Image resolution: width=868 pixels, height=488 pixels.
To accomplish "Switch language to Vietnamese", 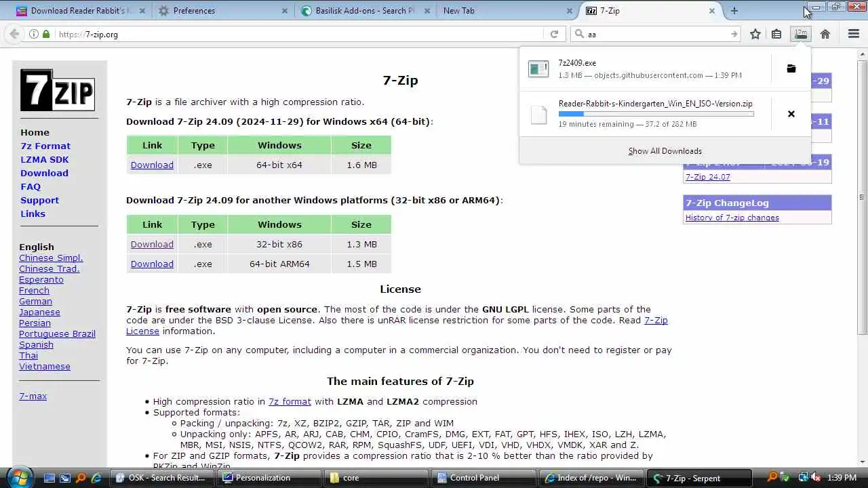I will 45,366.
